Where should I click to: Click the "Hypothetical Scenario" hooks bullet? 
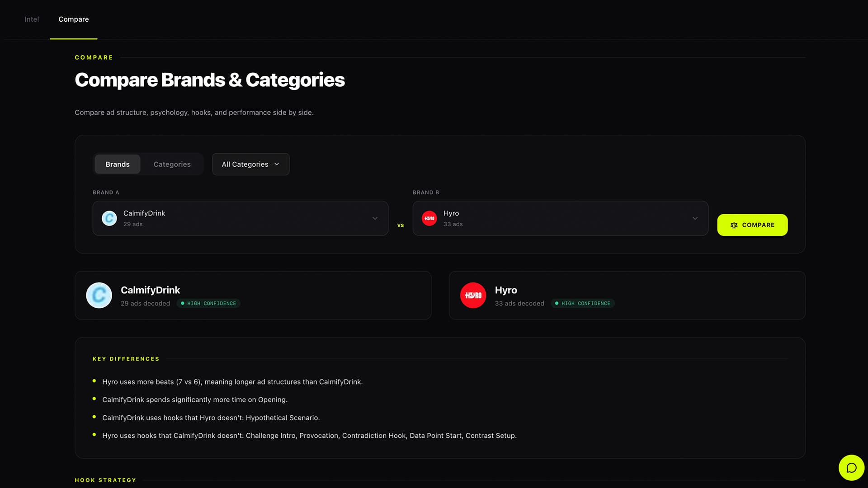(x=211, y=418)
